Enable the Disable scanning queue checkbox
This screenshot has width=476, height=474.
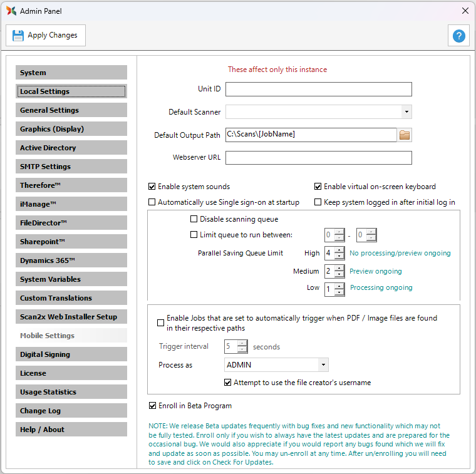pyautogui.click(x=194, y=219)
